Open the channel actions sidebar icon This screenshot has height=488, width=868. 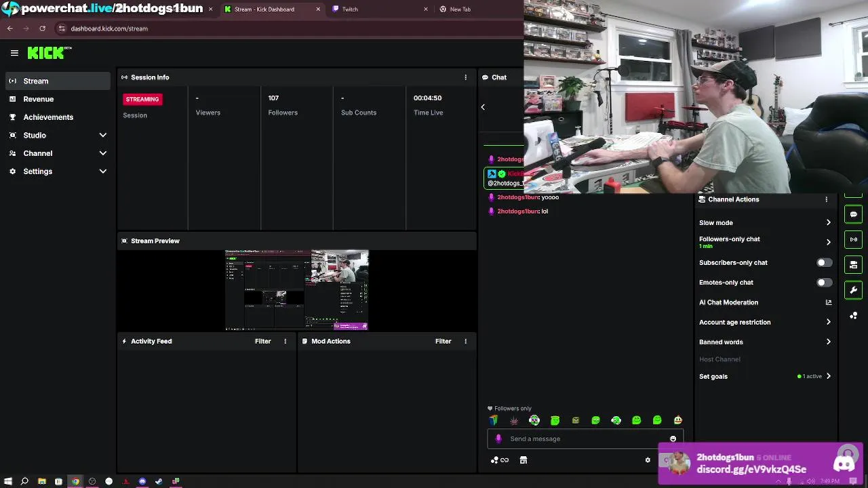click(x=854, y=264)
